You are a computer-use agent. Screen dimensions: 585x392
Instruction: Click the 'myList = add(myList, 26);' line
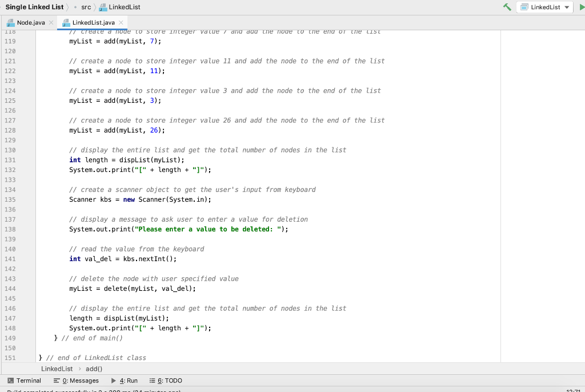117,130
